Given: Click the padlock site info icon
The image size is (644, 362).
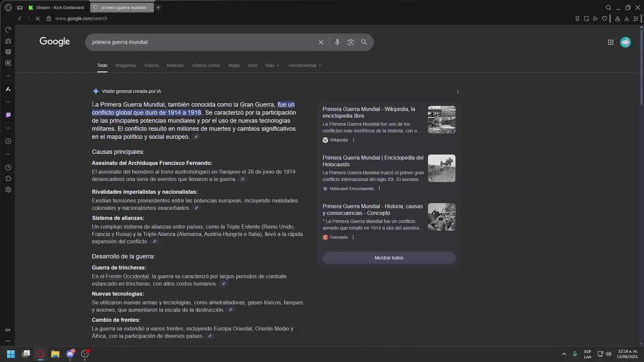Looking at the screenshot, I should [x=49, y=19].
